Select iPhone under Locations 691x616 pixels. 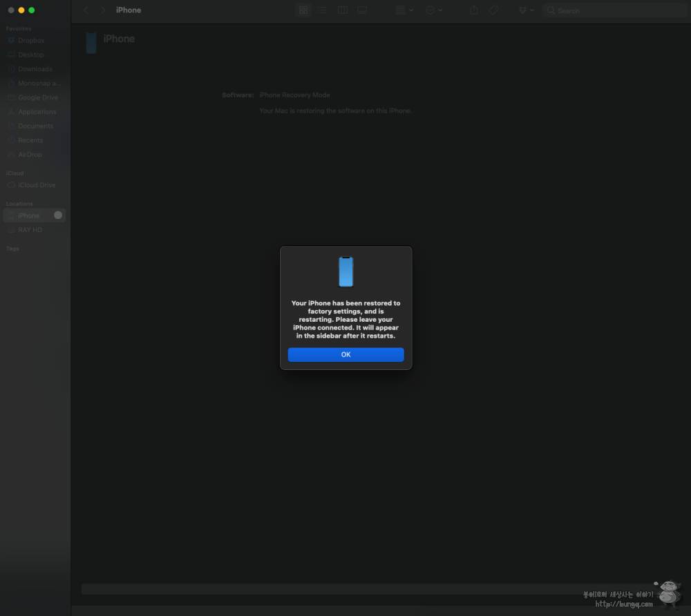click(x=35, y=215)
